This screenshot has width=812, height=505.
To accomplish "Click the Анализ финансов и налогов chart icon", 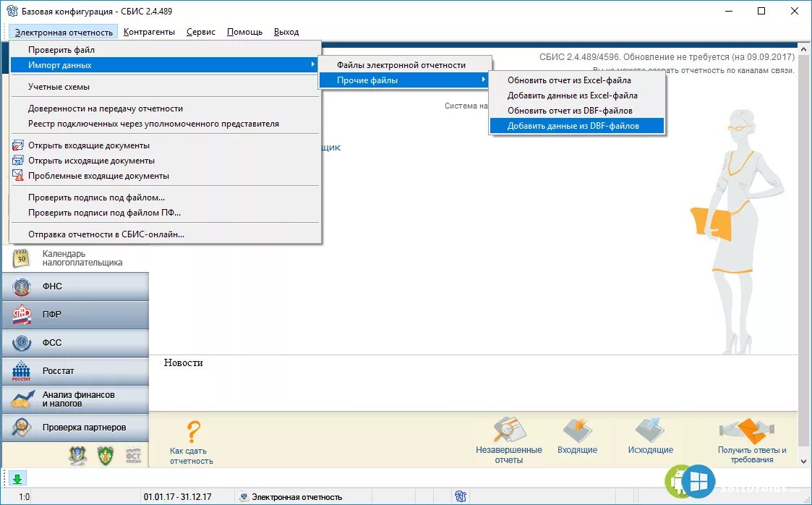I will pos(23,399).
